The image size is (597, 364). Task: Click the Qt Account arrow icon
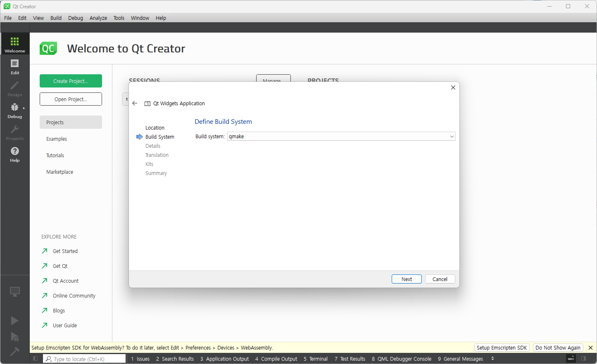(x=45, y=281)
